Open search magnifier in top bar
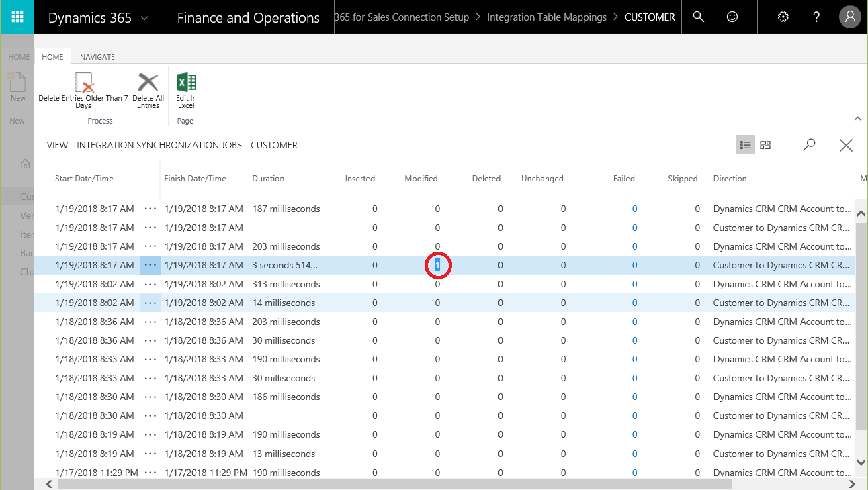This screenshot has height=490, width=868. (x=699, y=17)
